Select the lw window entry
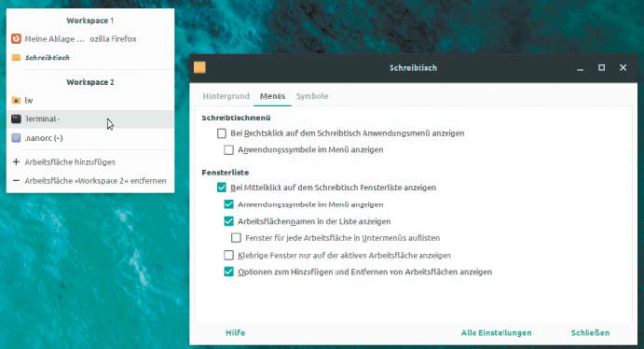The image size is (644, 349). pyautogui.click(x=90, y=100)
